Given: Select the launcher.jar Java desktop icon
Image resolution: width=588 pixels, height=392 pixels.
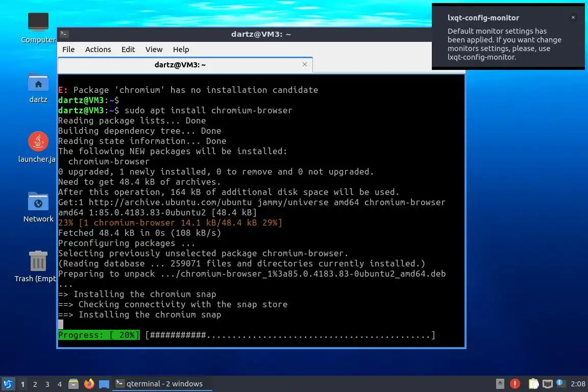Looking at the screenshot, I should tap(37, 147).
